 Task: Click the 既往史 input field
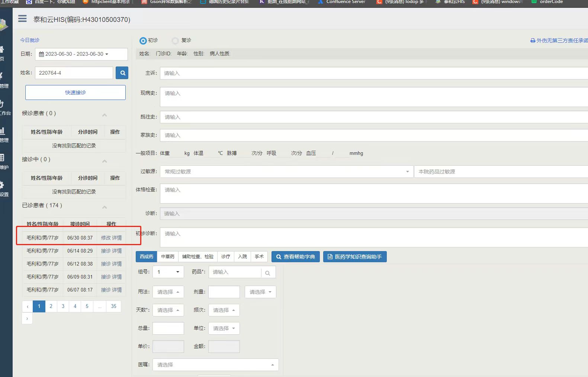(x=374, y=117)
